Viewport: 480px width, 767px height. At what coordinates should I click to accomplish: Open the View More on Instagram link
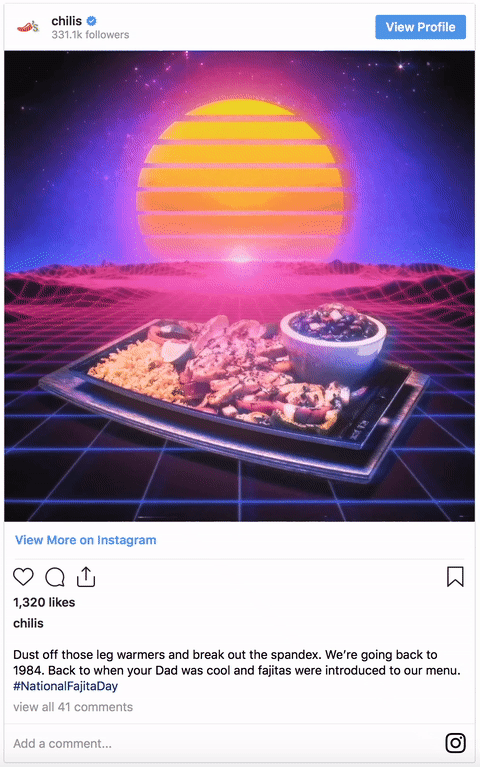pos(86,540)
